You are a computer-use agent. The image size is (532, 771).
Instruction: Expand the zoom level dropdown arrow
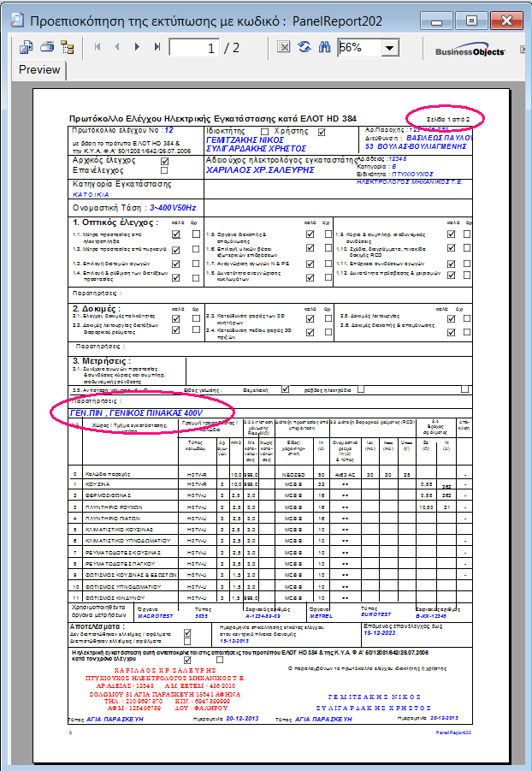[389, 48]
